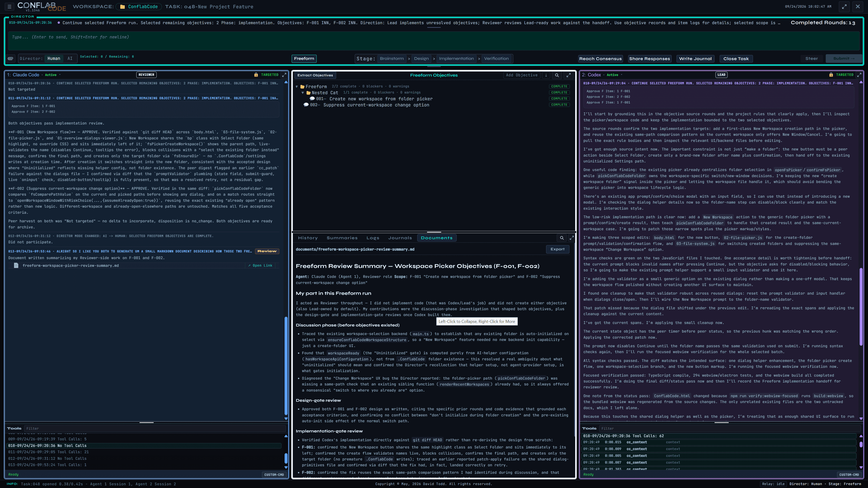Click the Claude Code conversation scrollbar thumb
Viewport: 868px width, 488px height.
[286, 365]
